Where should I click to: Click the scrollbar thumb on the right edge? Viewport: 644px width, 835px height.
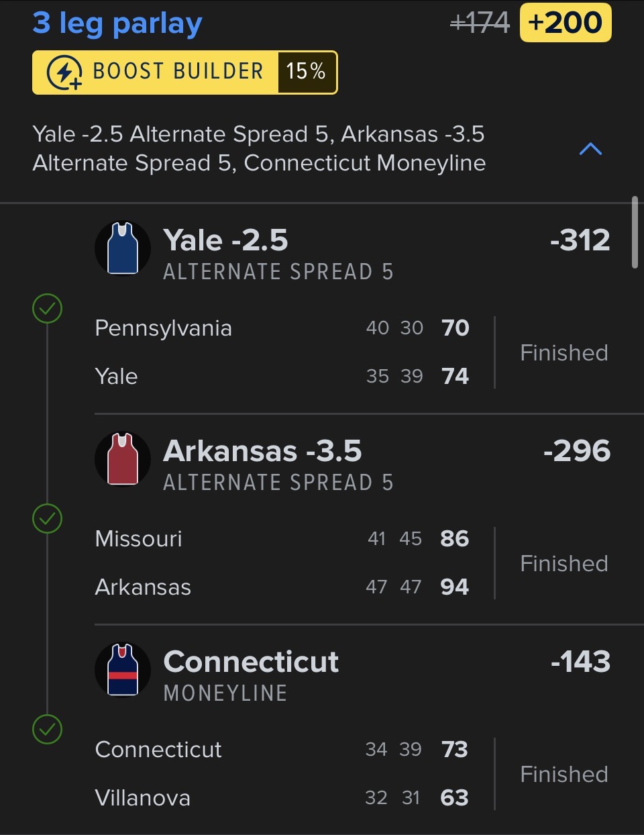(635, 232)
